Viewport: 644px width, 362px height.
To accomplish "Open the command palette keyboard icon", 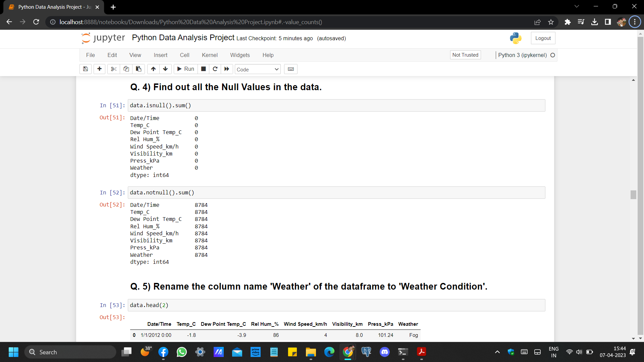I will (x=291, y=69).
